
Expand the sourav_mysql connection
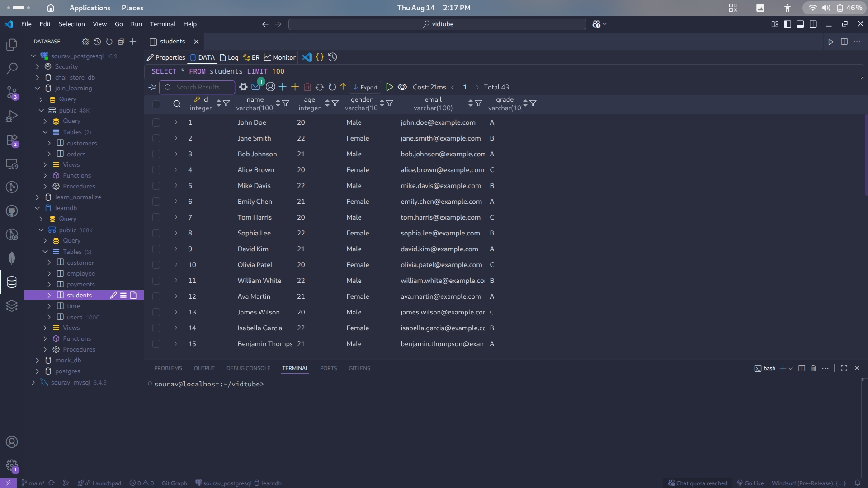click(33, 382)
